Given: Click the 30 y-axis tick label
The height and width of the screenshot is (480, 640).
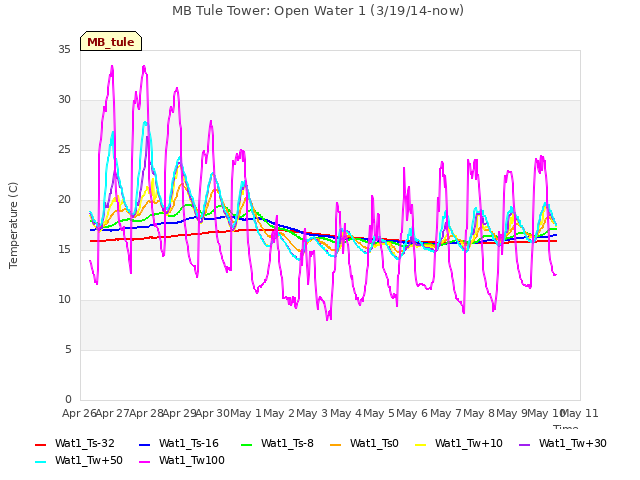Looking at the screenshot, I should pos(64,100).
